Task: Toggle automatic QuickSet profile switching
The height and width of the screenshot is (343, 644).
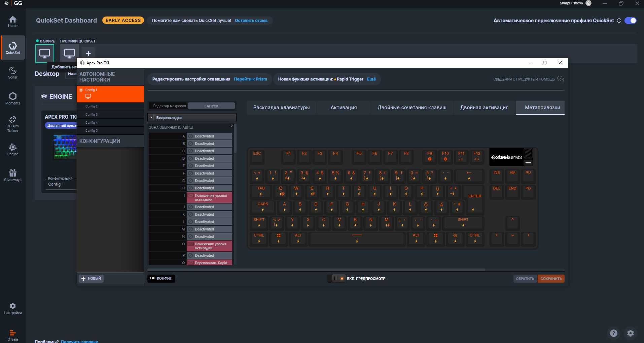Action: coord(631,21)
